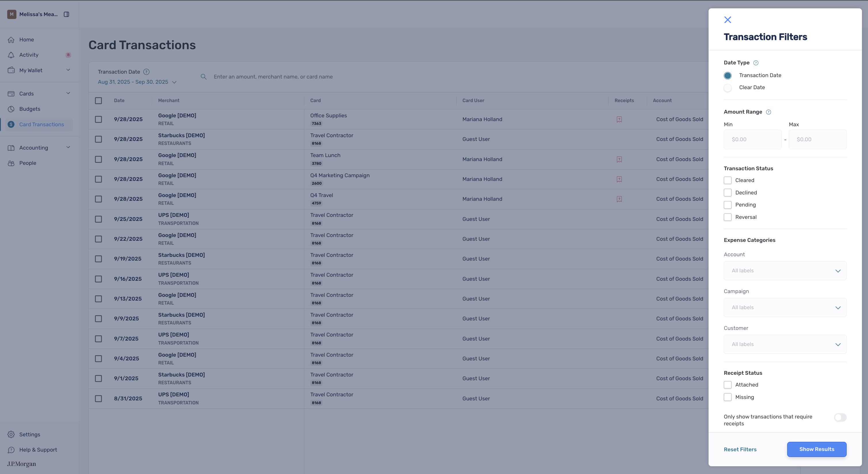Expand the Accounting chevron in sidebar

68,147
